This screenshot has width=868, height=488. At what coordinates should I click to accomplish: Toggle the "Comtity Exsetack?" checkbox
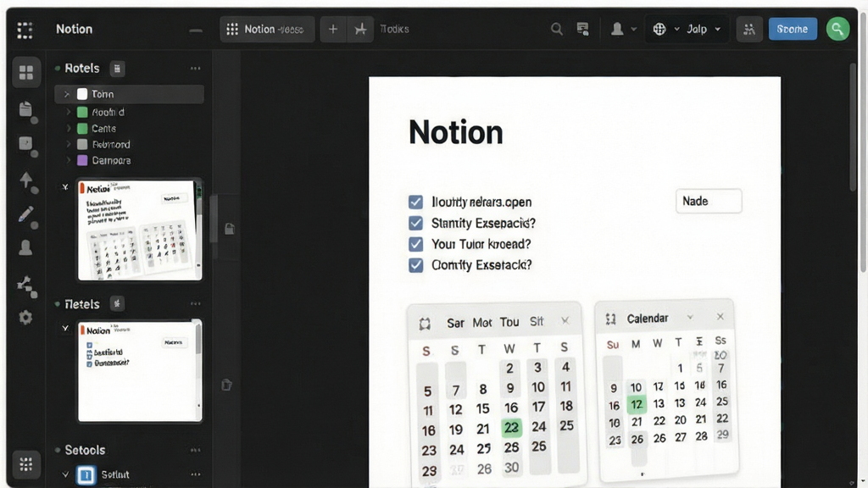pos(415,265)
